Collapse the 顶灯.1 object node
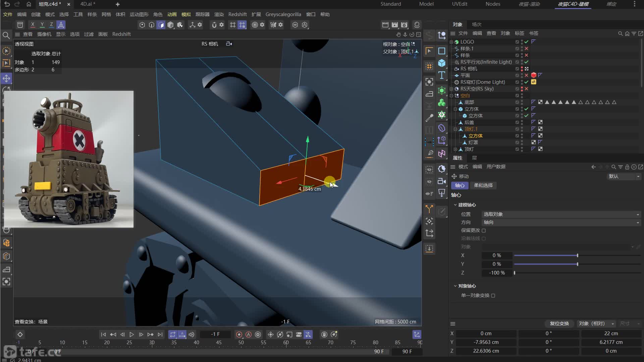Screen dimensions: 644x362 (455, 129)
